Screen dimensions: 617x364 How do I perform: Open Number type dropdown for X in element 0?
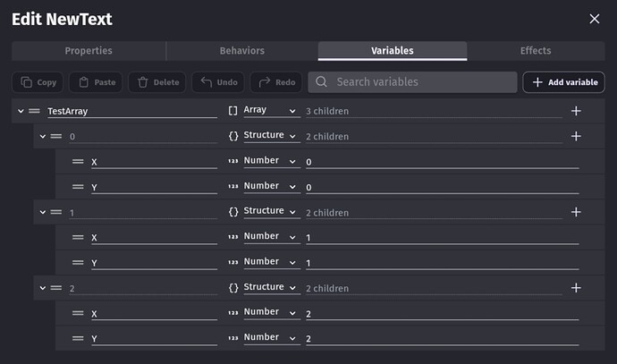pos(272,161)
